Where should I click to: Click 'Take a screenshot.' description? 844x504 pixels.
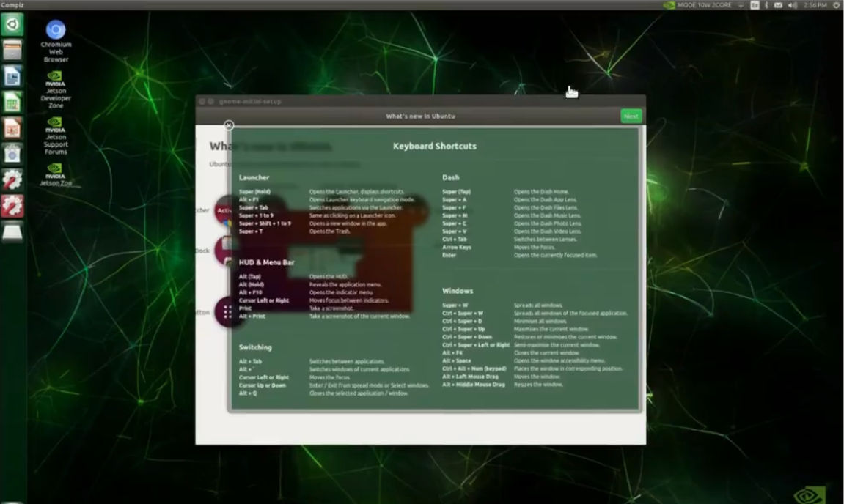(331, 308)
